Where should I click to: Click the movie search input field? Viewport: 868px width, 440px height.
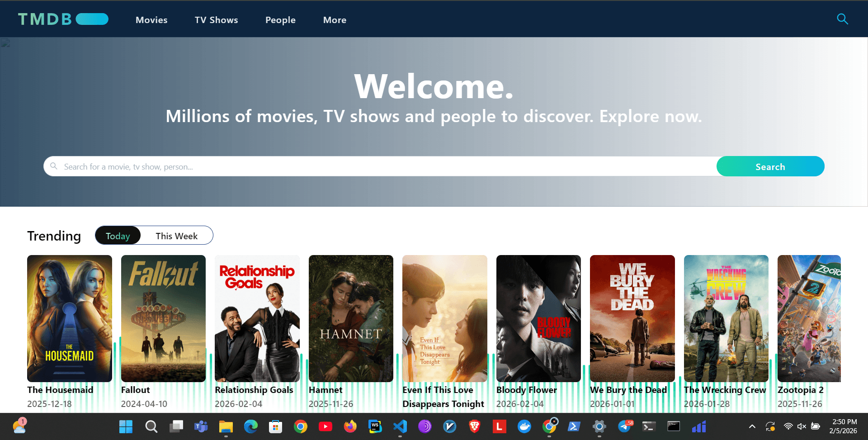(316, 166)
